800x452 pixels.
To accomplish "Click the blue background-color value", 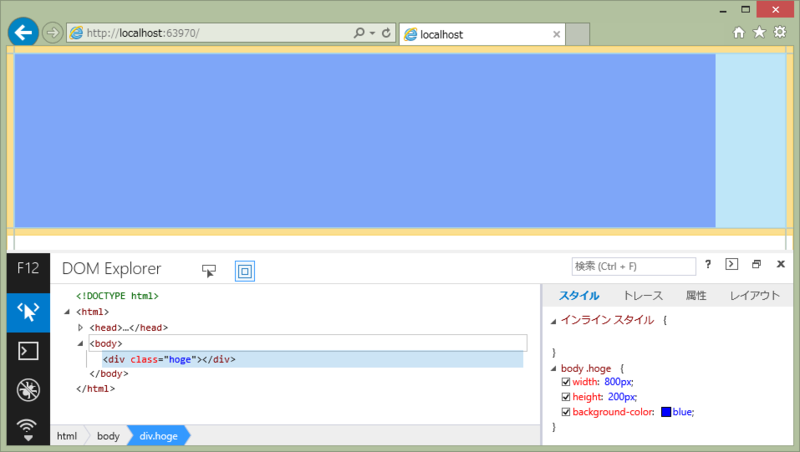I will tap(683, 412).
